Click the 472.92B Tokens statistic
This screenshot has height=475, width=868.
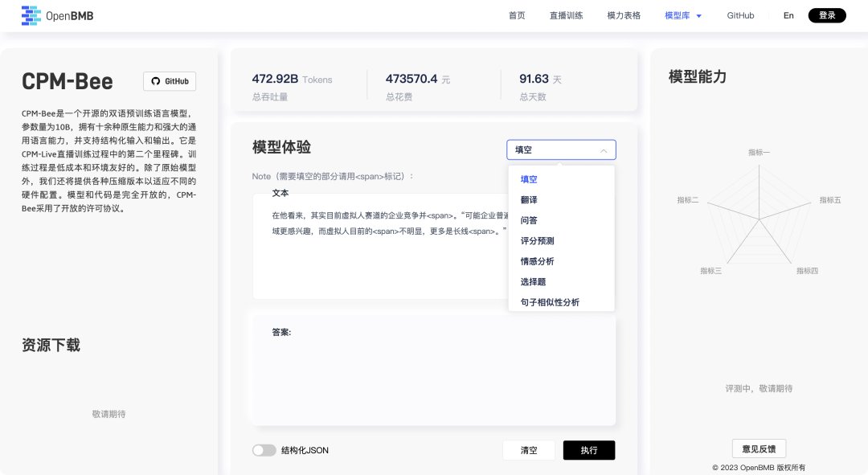(292, 79)
